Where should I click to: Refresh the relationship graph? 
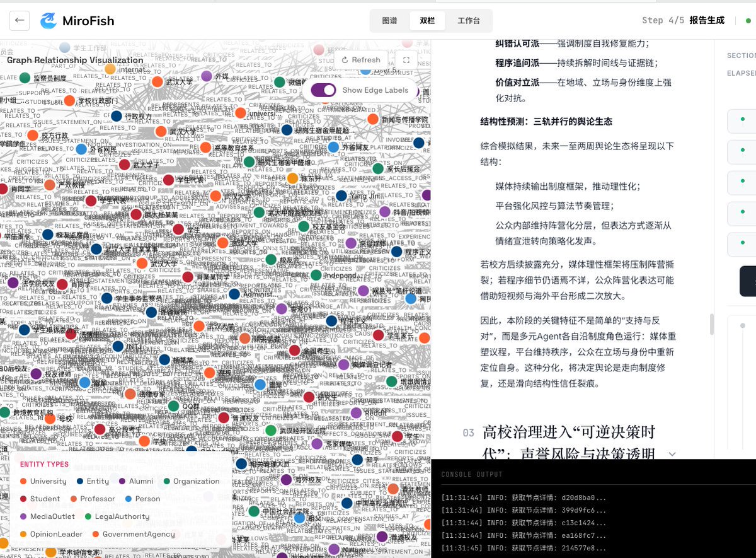pyautogui.click(x=361, y=60)
